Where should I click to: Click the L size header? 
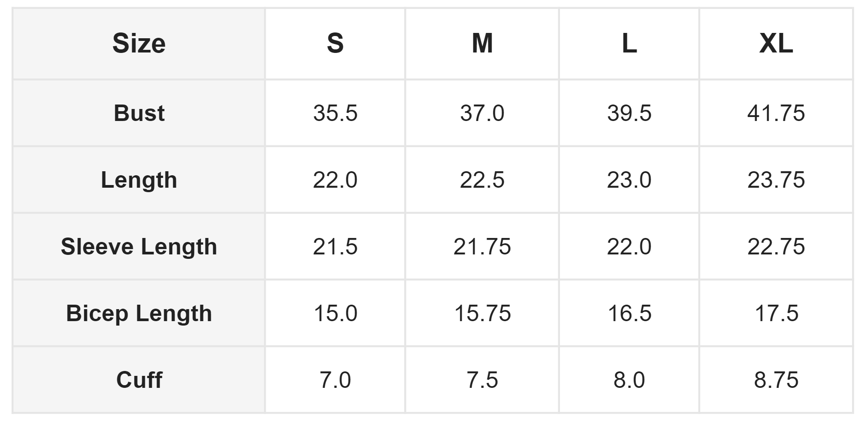pos(629,44)
